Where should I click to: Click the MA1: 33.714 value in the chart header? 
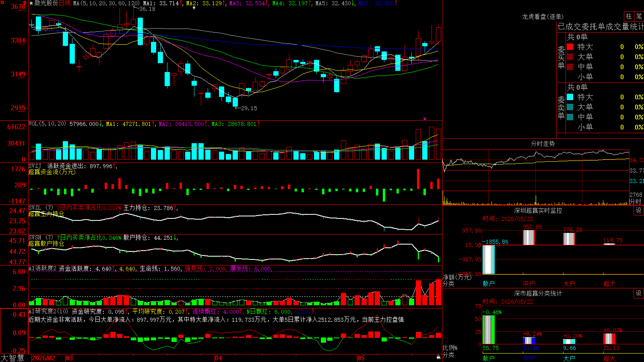tap(163, 3)
